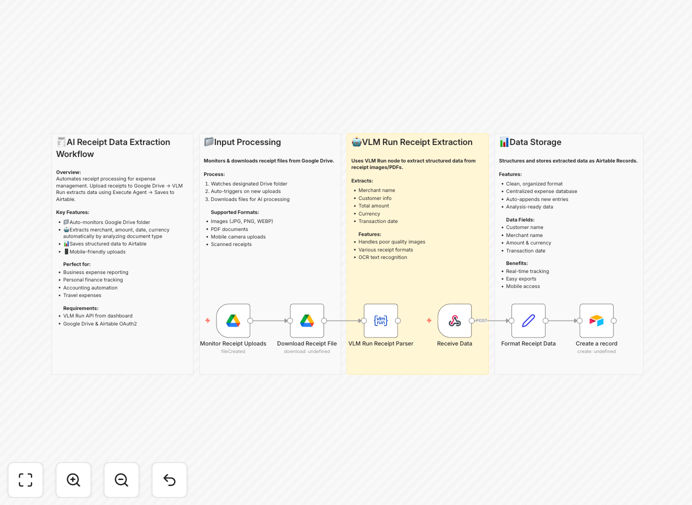Click the 'VLM Run Receipt Parser' node label

380,343
